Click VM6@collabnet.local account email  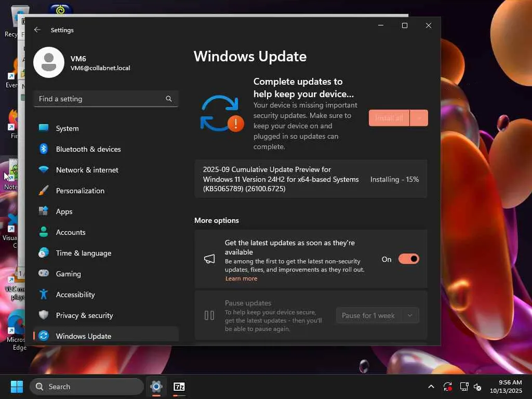100,68
